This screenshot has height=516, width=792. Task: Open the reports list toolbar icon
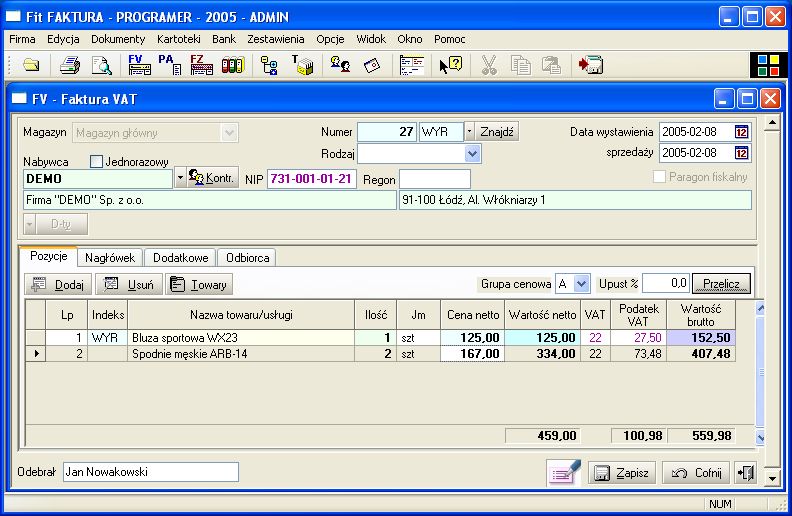pyautogui.click(x=412, y=65)
